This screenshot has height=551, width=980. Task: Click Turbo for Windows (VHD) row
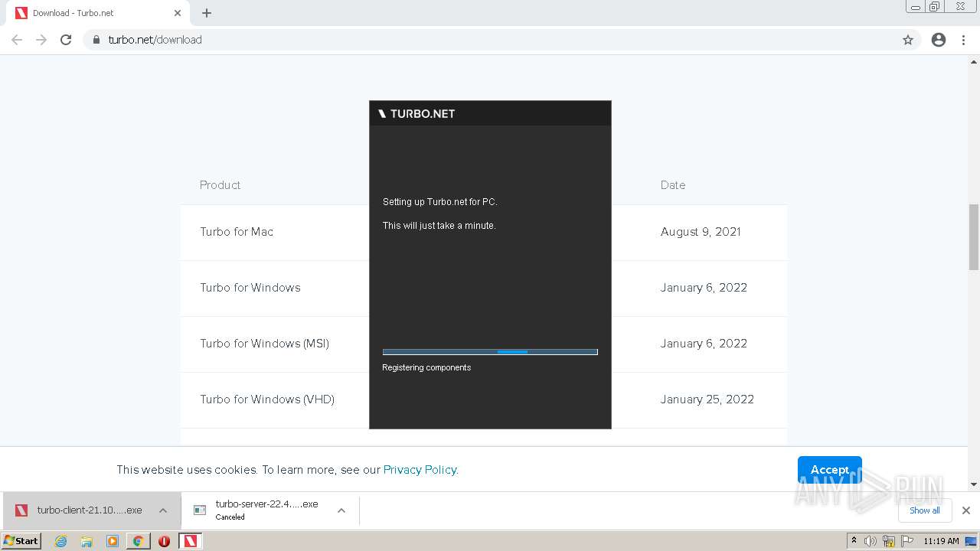click(484, 399)
